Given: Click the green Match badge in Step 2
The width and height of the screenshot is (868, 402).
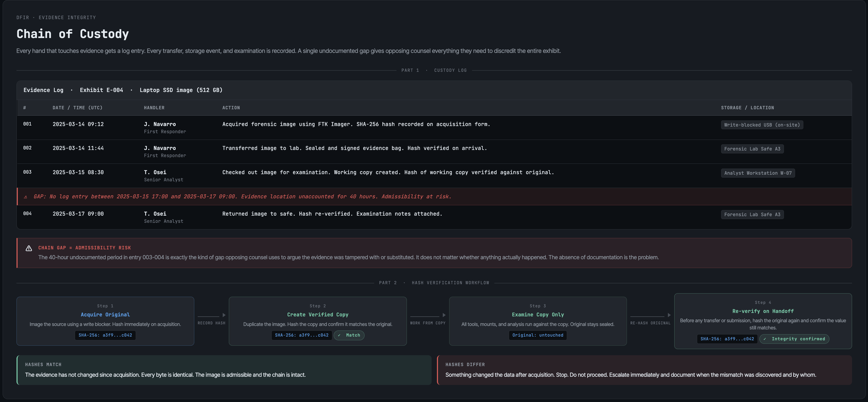Looking at the screenshot, I should [x=349, y=335].
